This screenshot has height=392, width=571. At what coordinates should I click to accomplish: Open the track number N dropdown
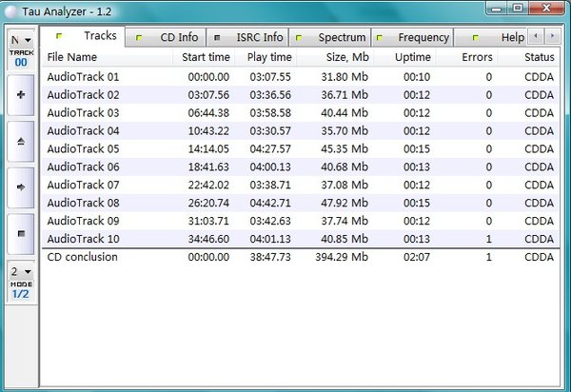pyautogui.click(x=21, y=40)
